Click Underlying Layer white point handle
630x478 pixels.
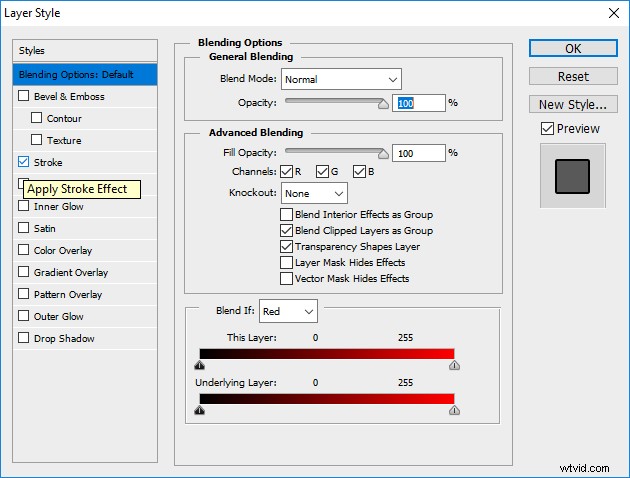pyautogui.click(x=454, y=410)
